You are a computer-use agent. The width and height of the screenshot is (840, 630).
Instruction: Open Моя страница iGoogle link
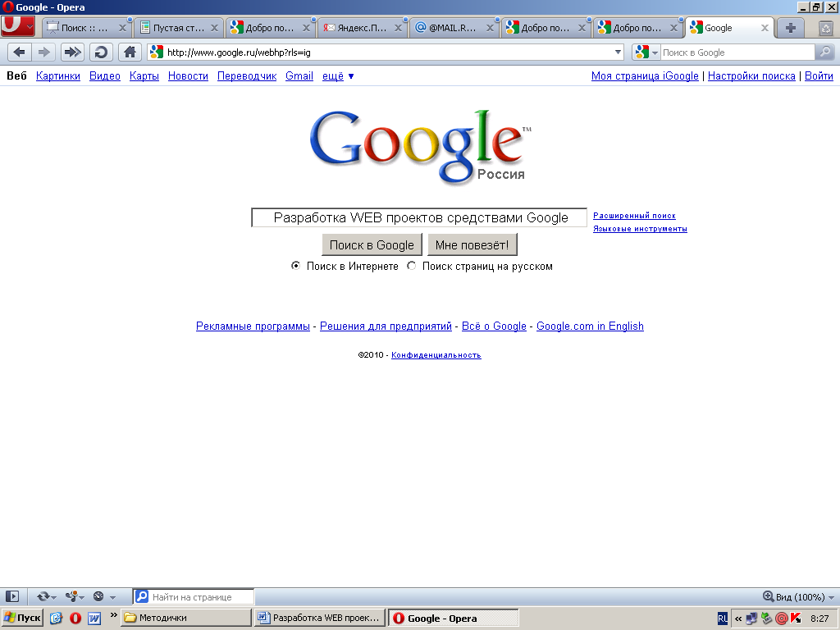(x=645, y=76)
